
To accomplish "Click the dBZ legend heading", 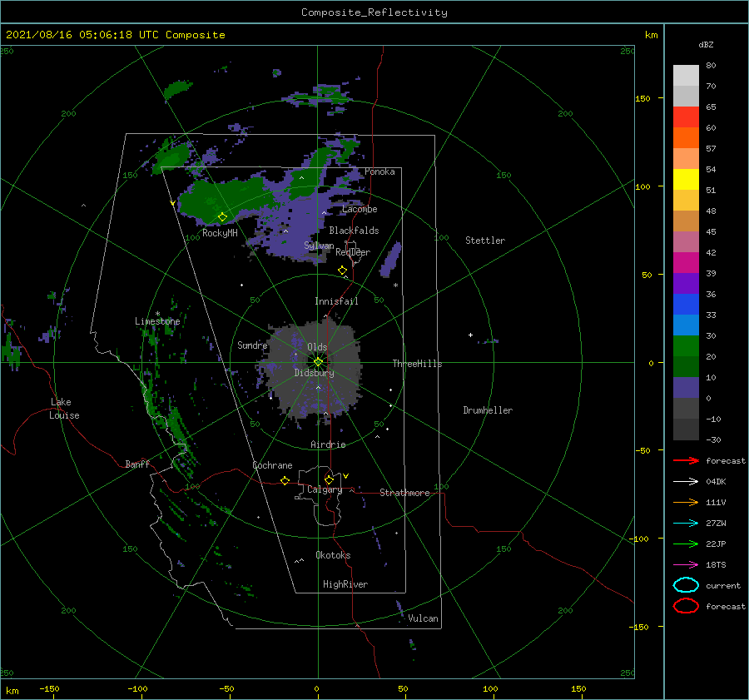I will [x=706, y=44].
